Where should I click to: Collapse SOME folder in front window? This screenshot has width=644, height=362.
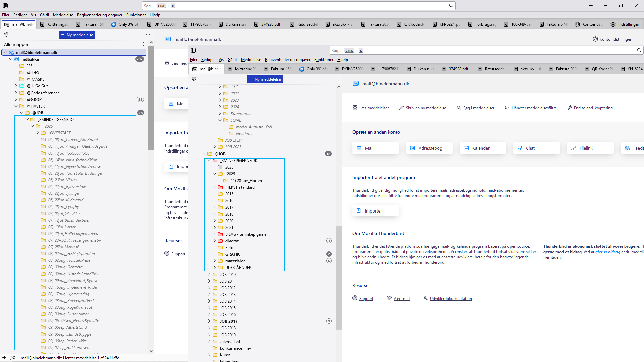click(x=220, y=120)
